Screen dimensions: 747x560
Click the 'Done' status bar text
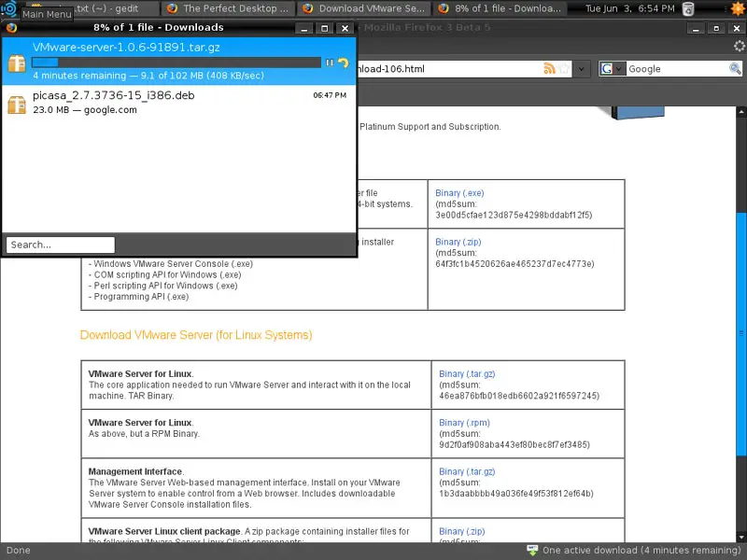point(19,550)
